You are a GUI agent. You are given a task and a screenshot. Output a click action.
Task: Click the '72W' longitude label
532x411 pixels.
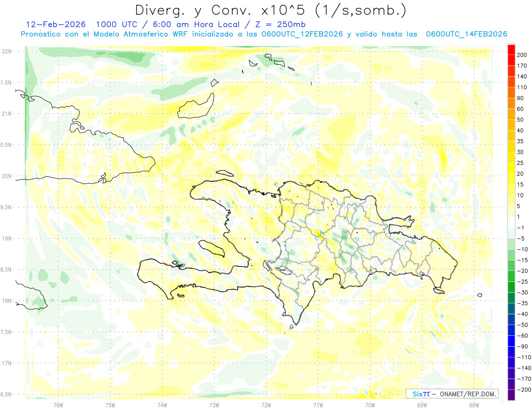(266, 405)
